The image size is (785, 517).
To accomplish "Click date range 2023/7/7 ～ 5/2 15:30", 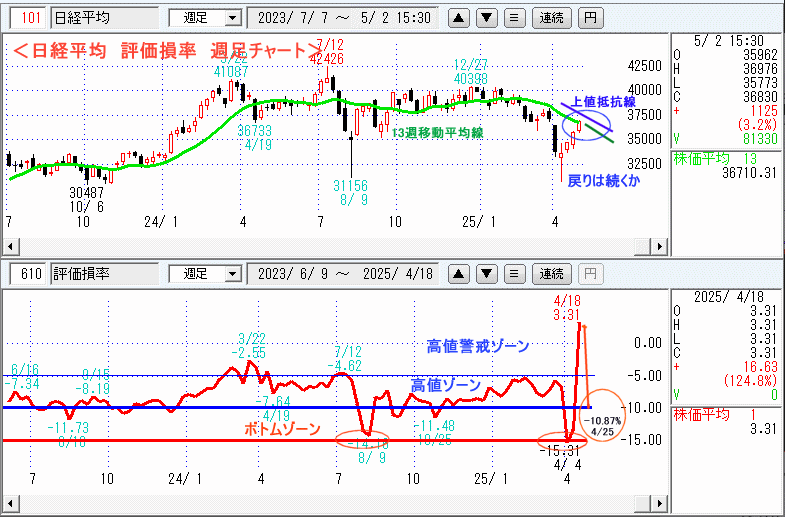I will 343,19.
